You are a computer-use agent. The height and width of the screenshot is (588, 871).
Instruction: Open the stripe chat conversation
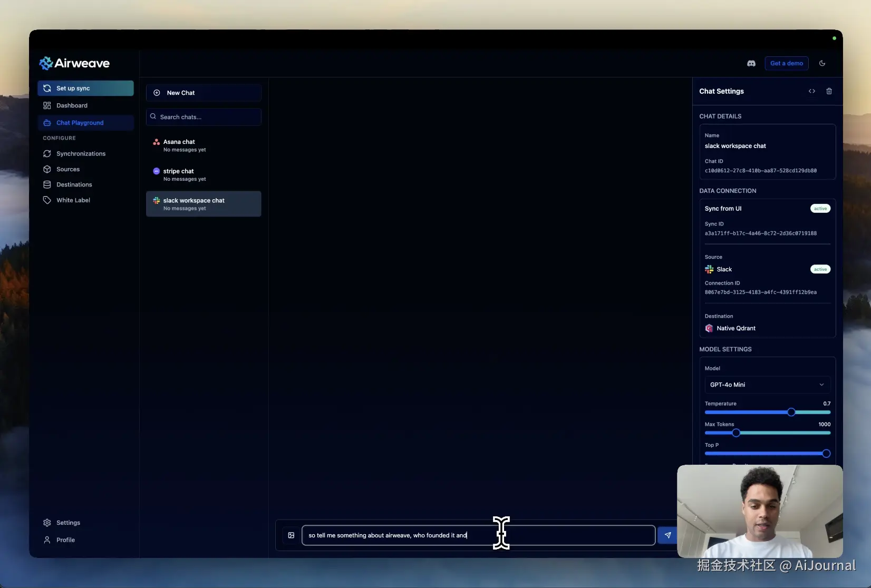point(204,175)
